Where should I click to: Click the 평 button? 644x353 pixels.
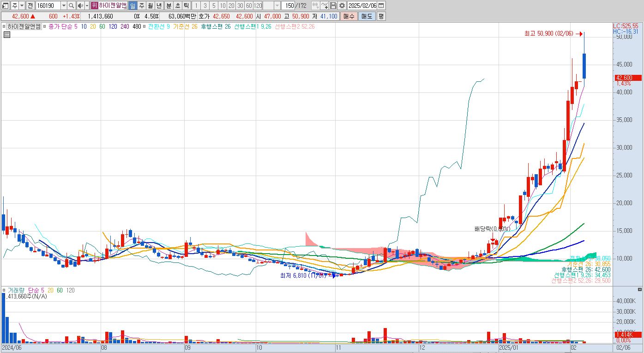(381, 16)
